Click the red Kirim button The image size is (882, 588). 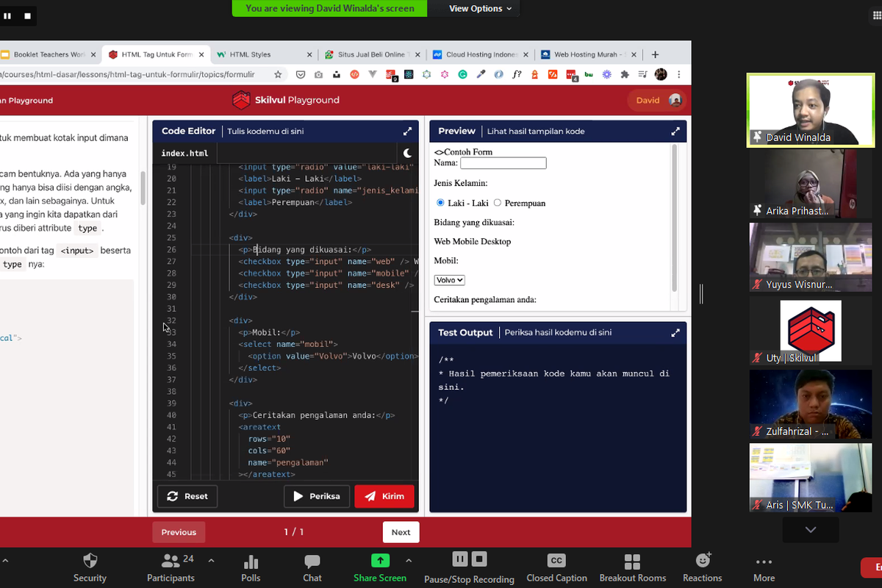click(384, 496)
